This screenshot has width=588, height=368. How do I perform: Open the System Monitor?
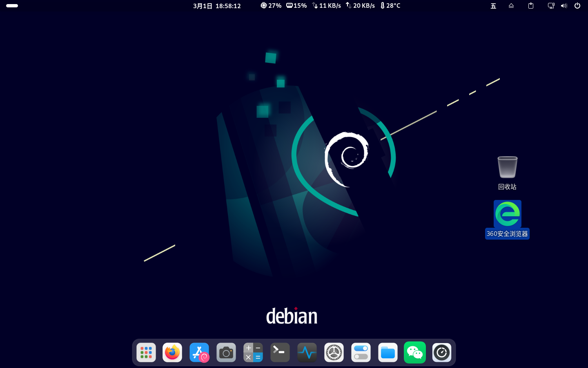[x=307, y=352]
